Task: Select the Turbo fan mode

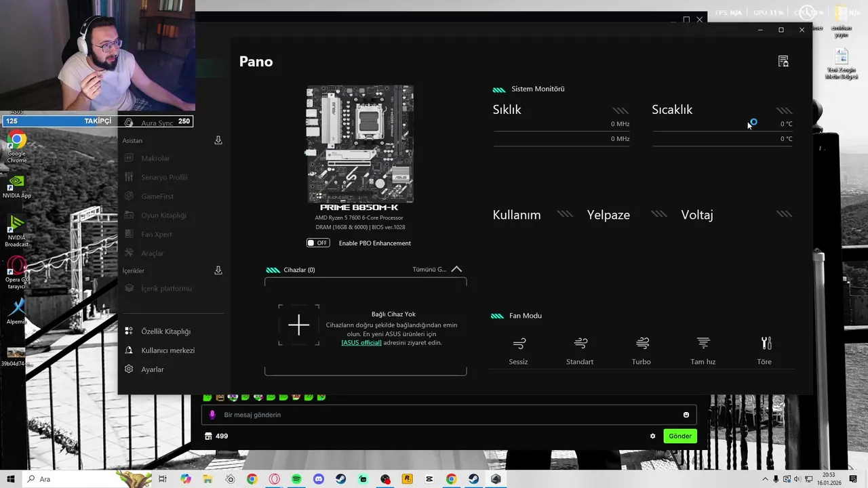Action: coord(642,350)
